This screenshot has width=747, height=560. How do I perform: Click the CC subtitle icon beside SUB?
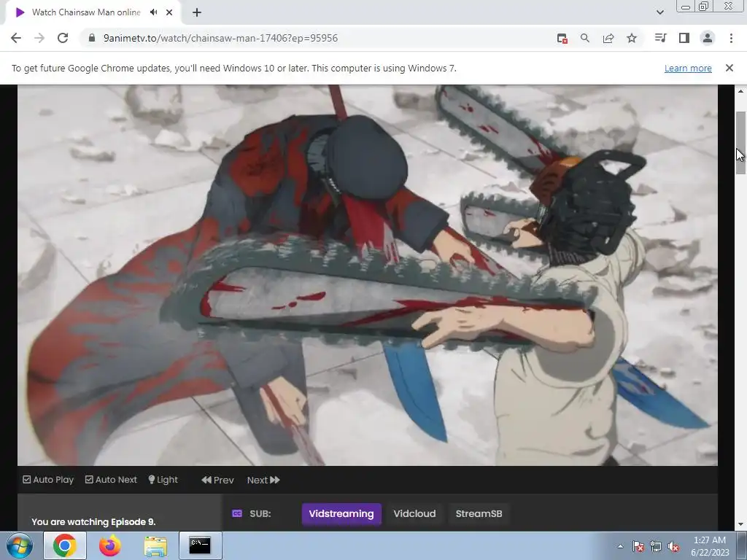[237, 513]
